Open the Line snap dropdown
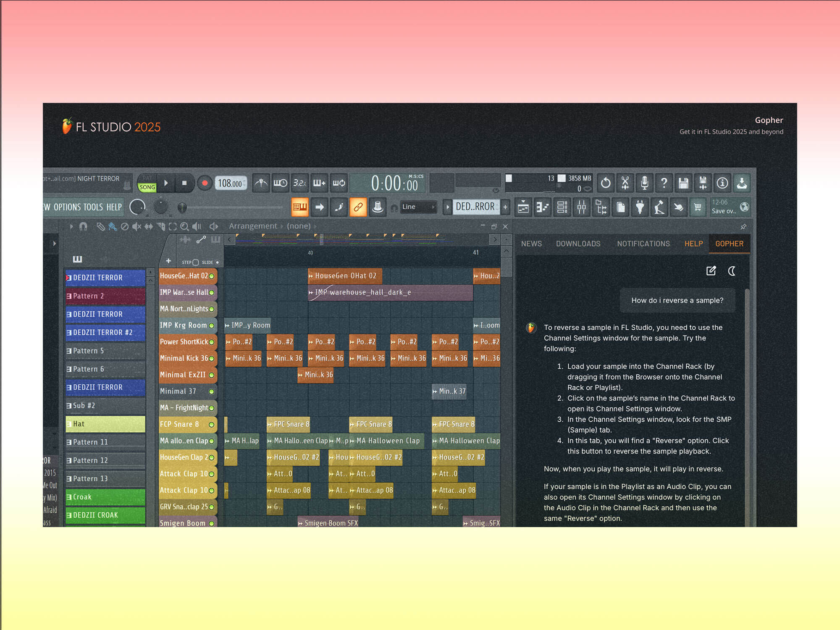 [418, 207]
